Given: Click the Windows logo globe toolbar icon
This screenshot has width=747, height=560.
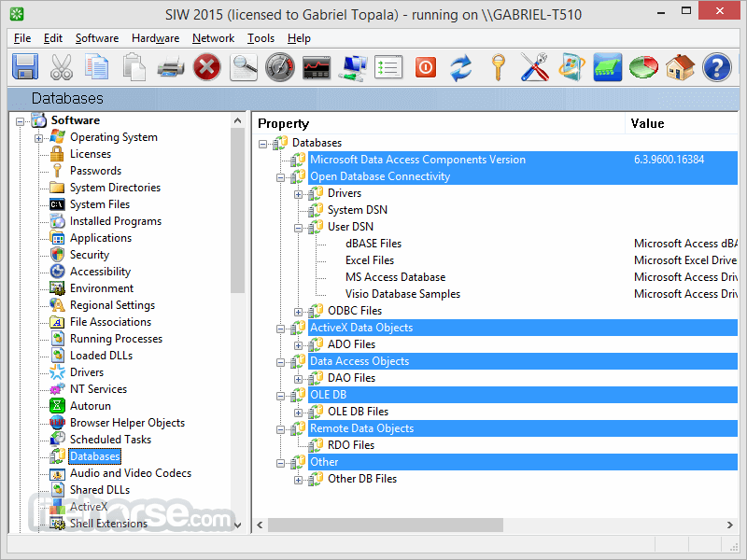Looking at the screenshot, I should point(571,66).
